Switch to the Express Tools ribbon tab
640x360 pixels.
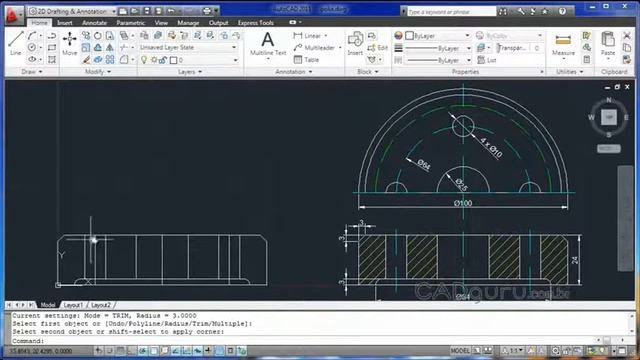(x=256, y=23)
